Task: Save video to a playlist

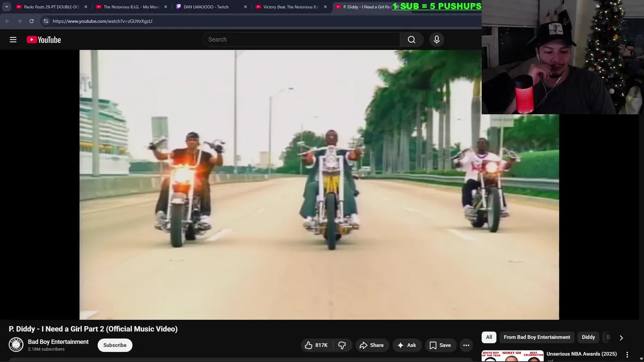Action: click(440, 345)
